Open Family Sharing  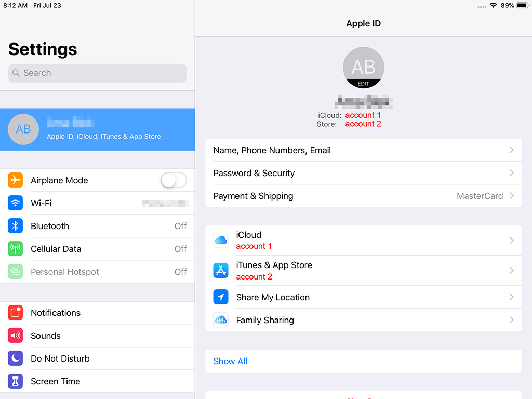pyautogui.click(x=363, y=320)
